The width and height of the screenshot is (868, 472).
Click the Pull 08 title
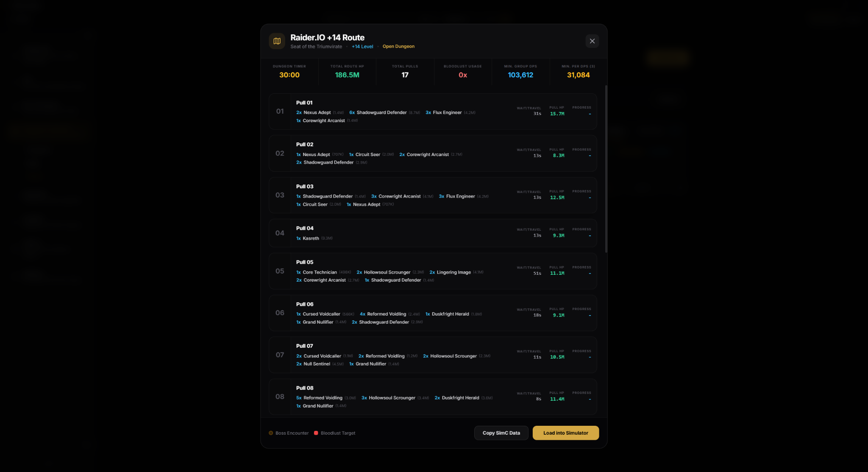[x=305, y=388]
